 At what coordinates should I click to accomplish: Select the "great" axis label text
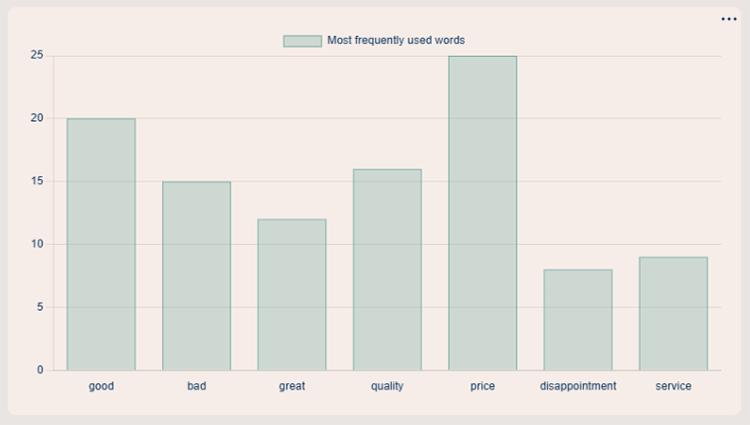[x=292, y=386]
